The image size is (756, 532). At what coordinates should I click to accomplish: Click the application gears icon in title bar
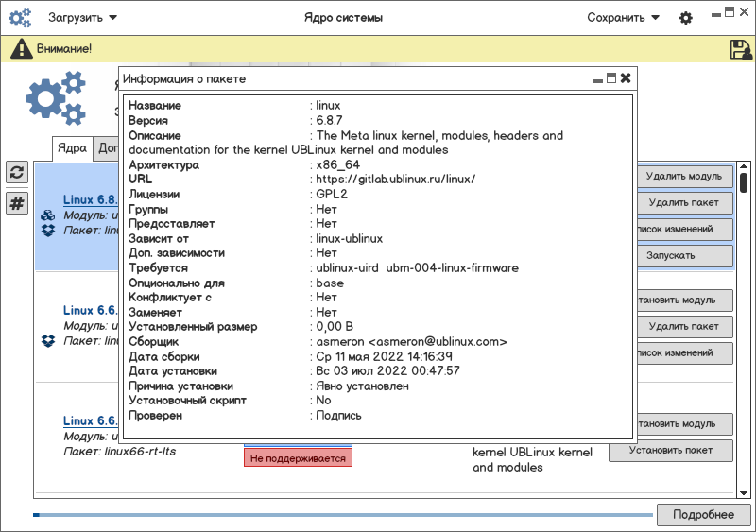pos(20,18)
